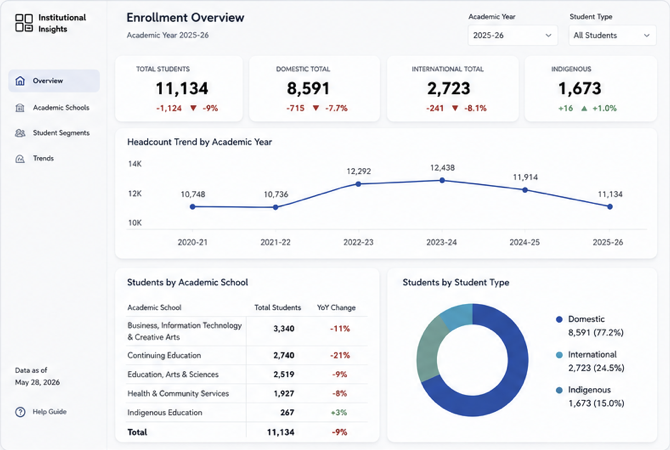The height and width of the screenshot is (450, 670).
Task: Click the 1,927 total students cell
Action: [284, 394]
